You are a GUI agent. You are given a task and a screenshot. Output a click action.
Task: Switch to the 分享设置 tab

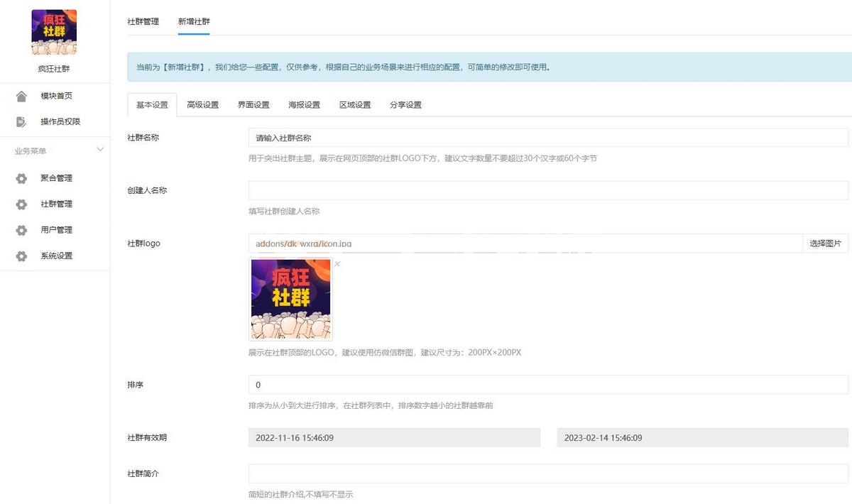click(405, 105)
